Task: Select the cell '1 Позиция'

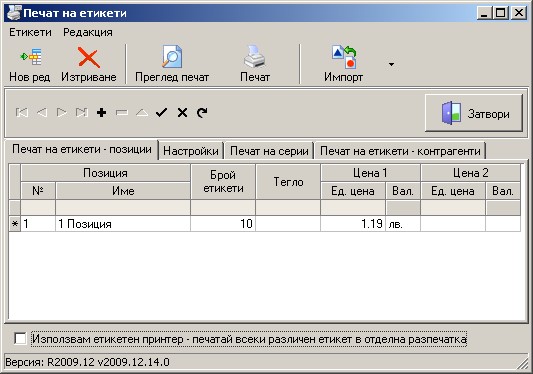Action: pyautogui.click(x=123, y=224)
